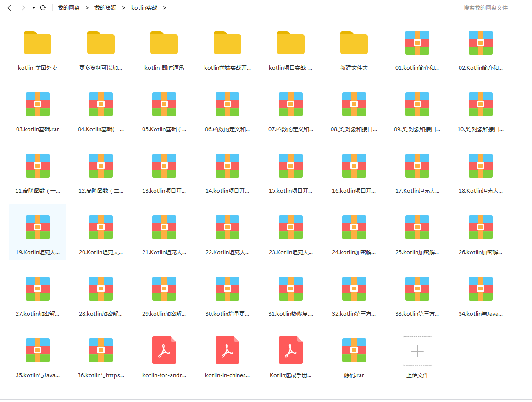
Task: Click file name 29.kotlin加密解...
Action: 164,314
